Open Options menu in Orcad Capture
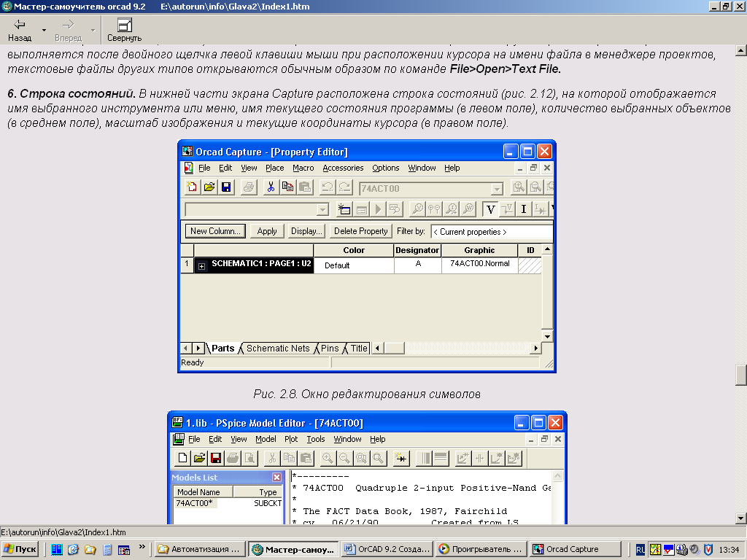The width and height of the screenshot is (747, 560). pos(385,168)
